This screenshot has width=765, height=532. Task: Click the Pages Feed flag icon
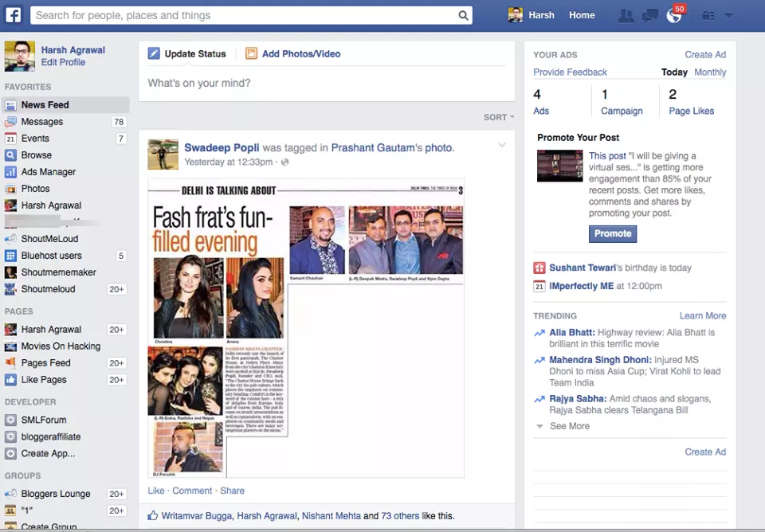10,363
